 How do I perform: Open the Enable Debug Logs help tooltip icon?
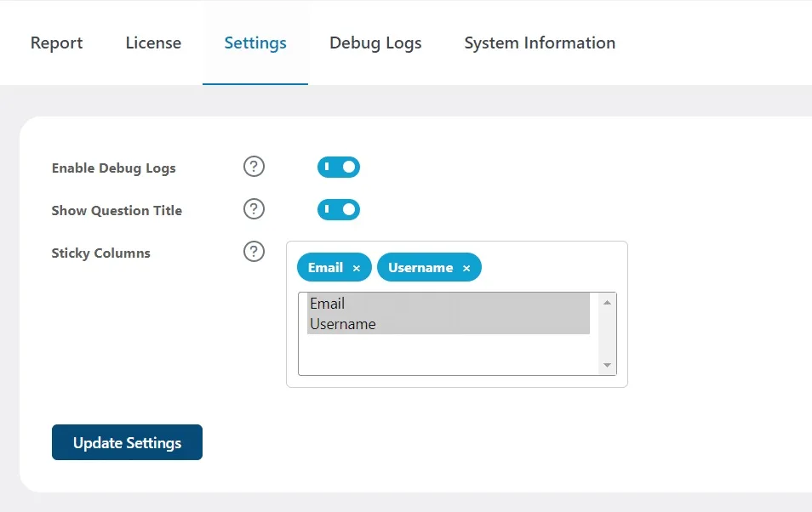[254, 167]
